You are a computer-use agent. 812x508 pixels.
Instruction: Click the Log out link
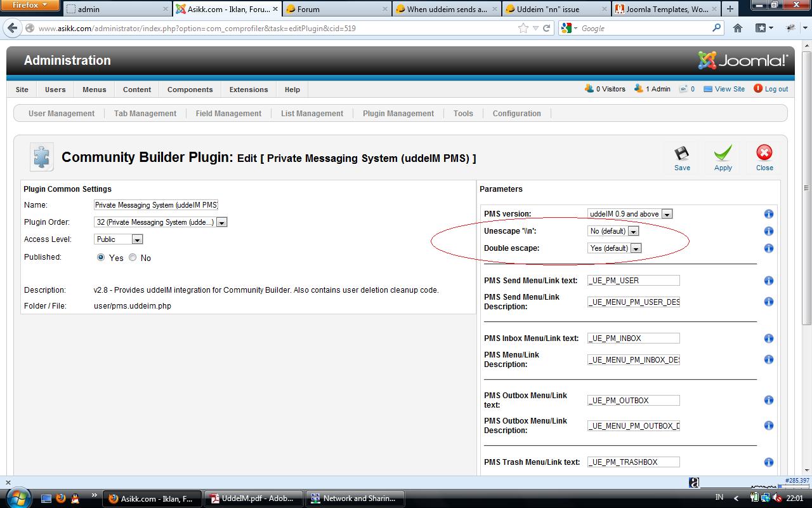pyautogui.click(x=770, y=89)
